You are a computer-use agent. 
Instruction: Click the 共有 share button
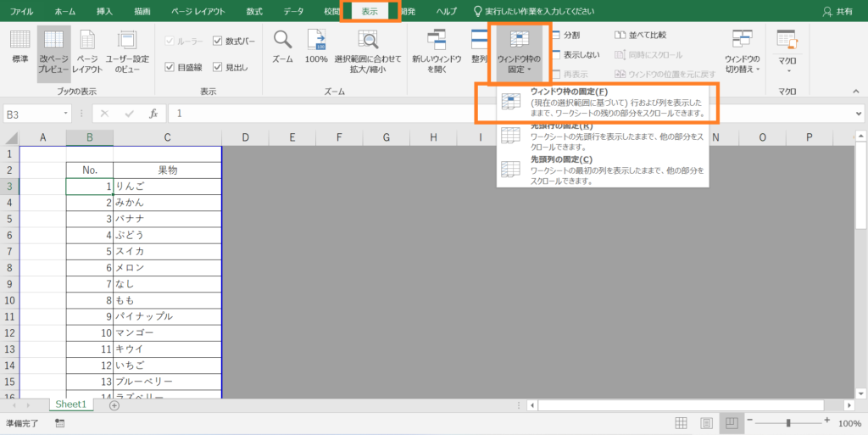[837, 11]
